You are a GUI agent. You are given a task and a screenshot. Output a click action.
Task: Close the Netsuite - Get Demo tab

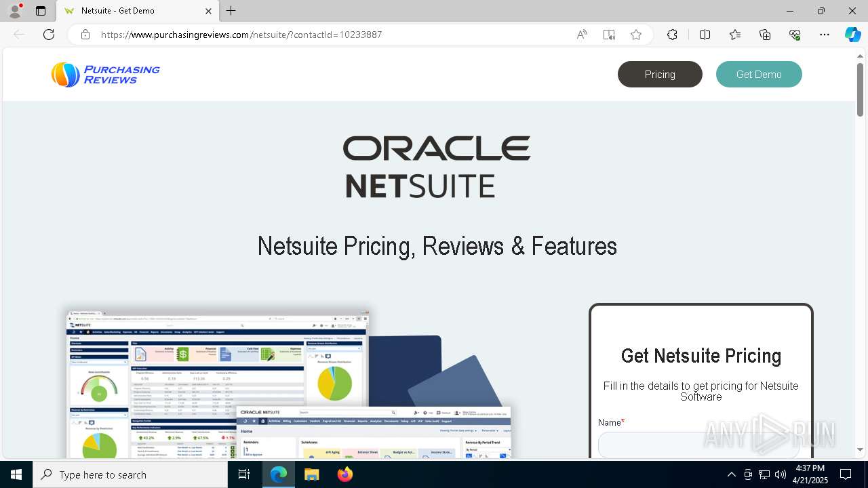coord(209,11)
